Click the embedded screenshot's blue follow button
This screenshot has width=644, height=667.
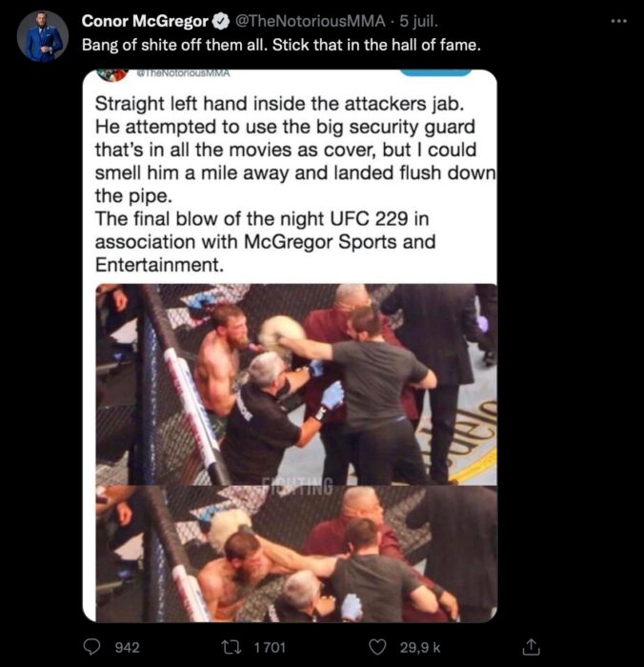435,72
